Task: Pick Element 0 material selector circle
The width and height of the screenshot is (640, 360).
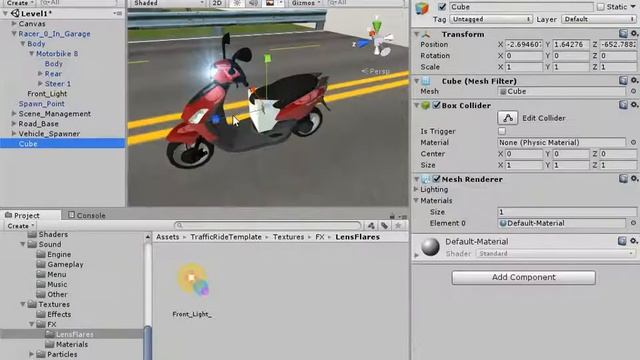Action: (633, 223)
